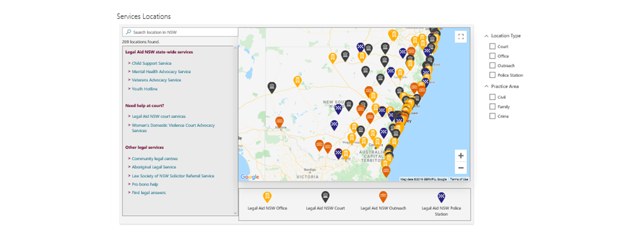Follow the Youth Hotline link

pyautogui.click(x=145, y=89)
